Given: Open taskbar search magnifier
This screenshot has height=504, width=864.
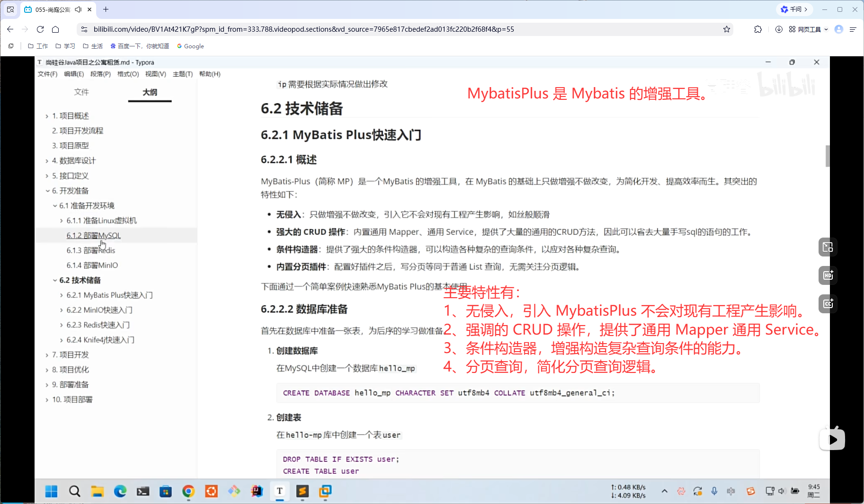Looking at the screenshot, I should point(74,492).
